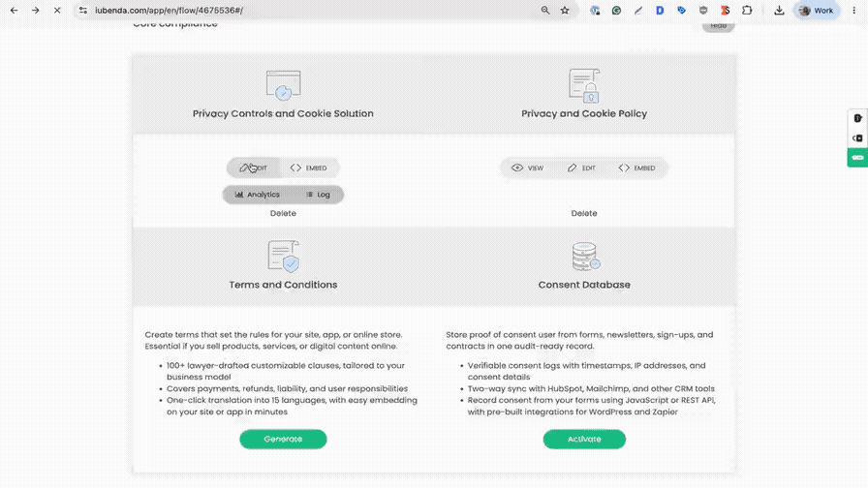The width and height of the screenshot is (868, 488).
Task: Open the shield extension icon
Action: [703, 11]
